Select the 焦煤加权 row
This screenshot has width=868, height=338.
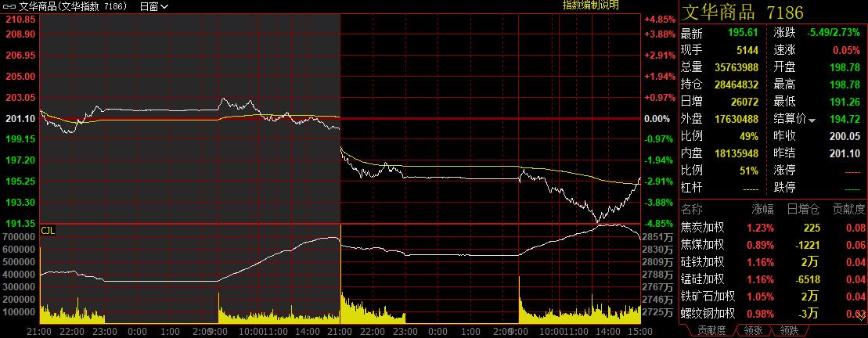[773, 245]
